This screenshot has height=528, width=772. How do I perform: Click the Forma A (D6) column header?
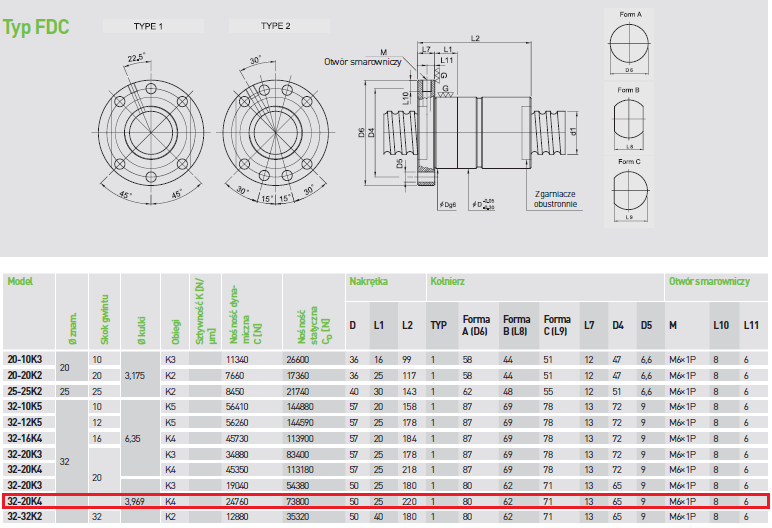click(x=474, y=325)
